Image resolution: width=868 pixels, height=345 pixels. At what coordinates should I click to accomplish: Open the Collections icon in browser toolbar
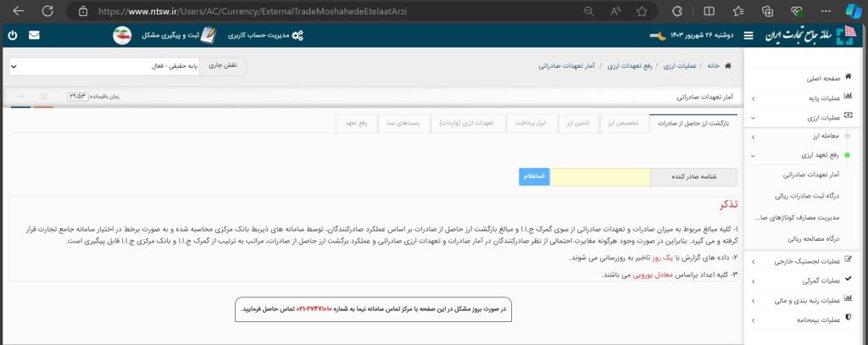coord(767,11)
